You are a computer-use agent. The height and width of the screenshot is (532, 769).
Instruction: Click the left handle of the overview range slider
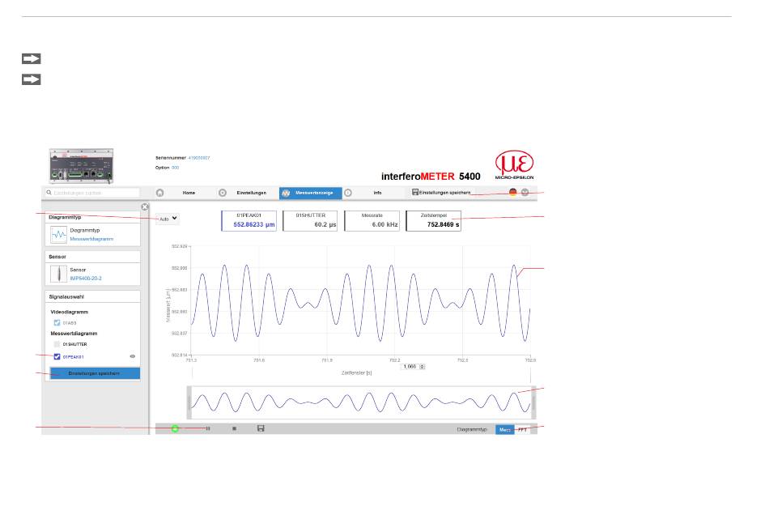tap(189, 402)
